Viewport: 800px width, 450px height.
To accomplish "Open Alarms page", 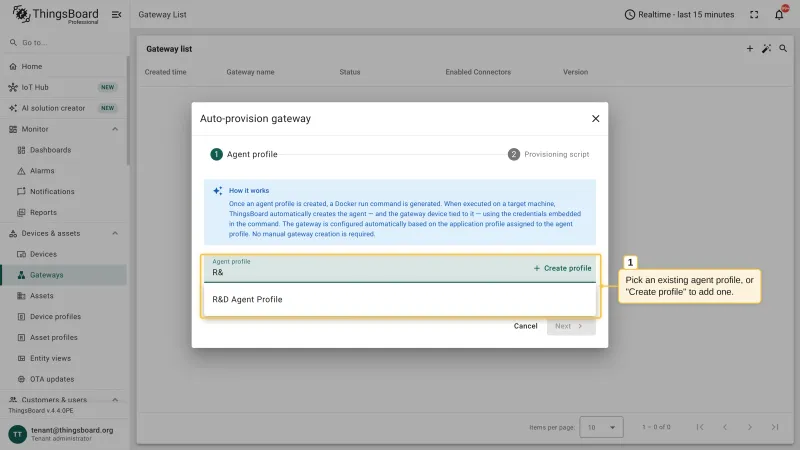I will click(x=63, y=171).
